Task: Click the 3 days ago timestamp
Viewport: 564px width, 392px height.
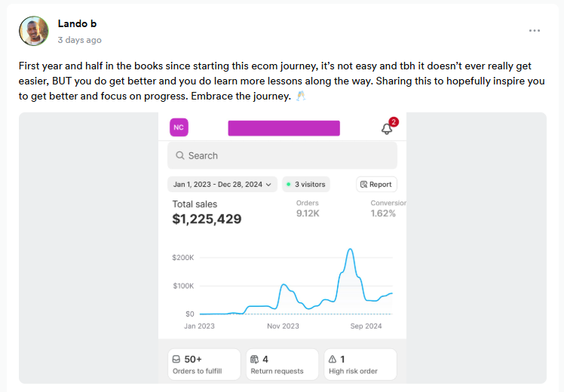Action: coord(79,40)
